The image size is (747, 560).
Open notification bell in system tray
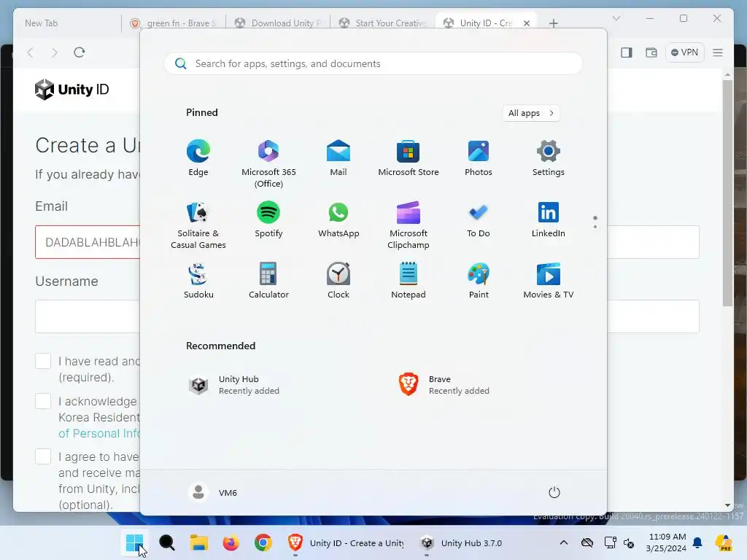698,542
